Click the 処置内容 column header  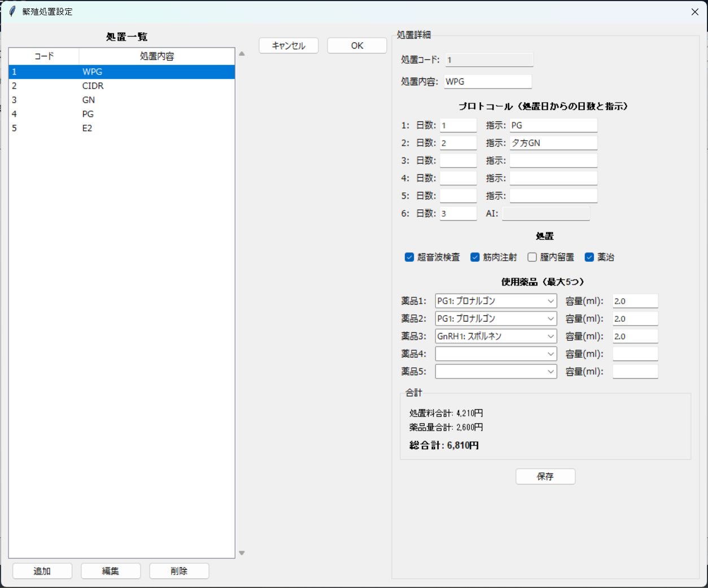157,56
